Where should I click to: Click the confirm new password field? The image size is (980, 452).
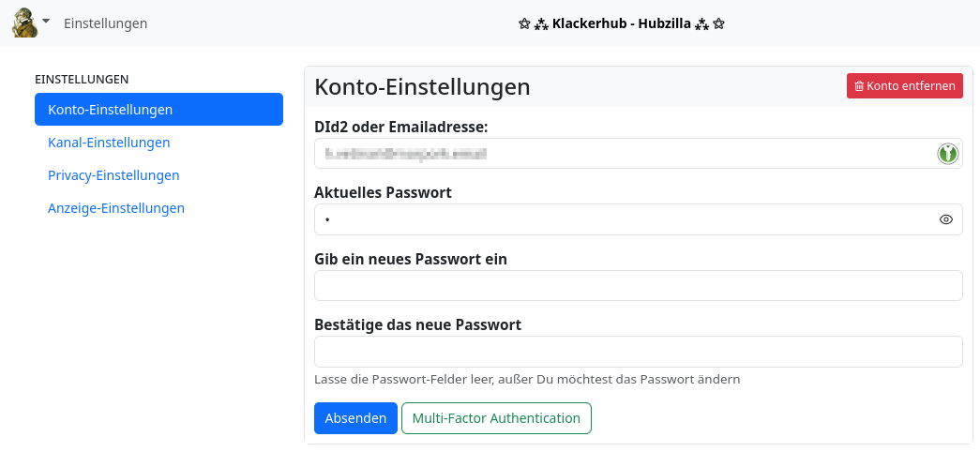click(638, 352)
